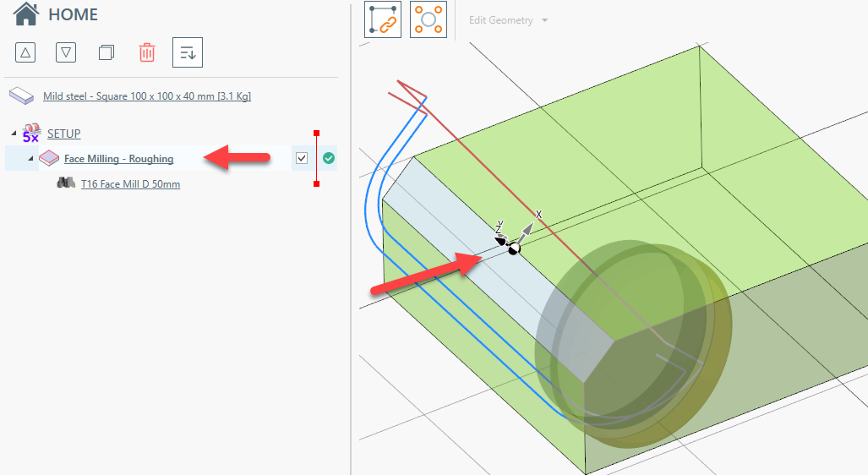The height and width of the screenshot is (475, 868).
Task: Delete operation using red trash icon
Action: [147, 52]
